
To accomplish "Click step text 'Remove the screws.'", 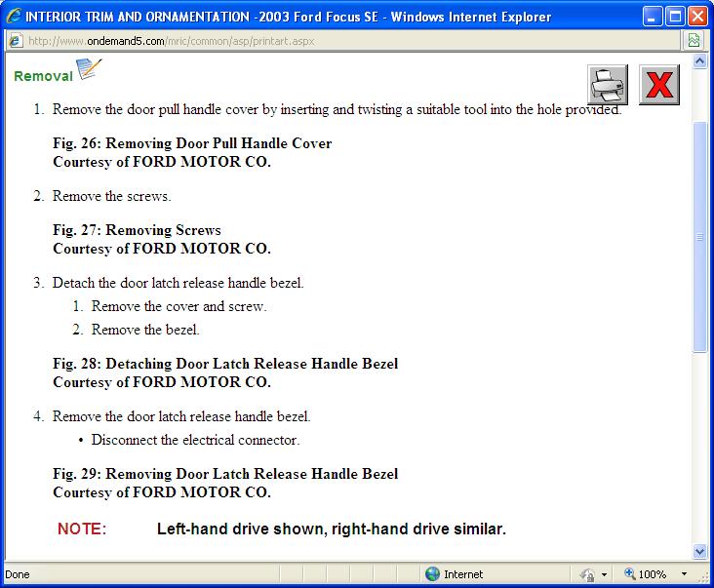I will (x=112, y=196).
